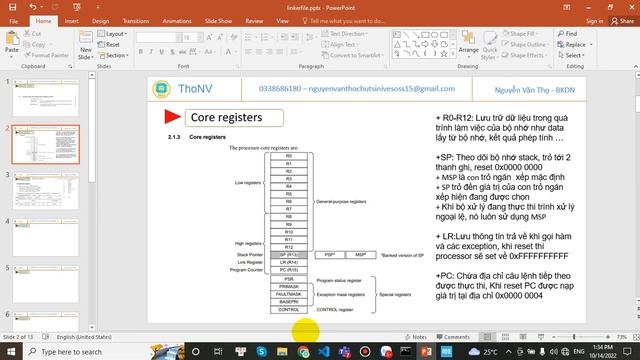
Task: Open Skype from taskbar
Action: 261,351
